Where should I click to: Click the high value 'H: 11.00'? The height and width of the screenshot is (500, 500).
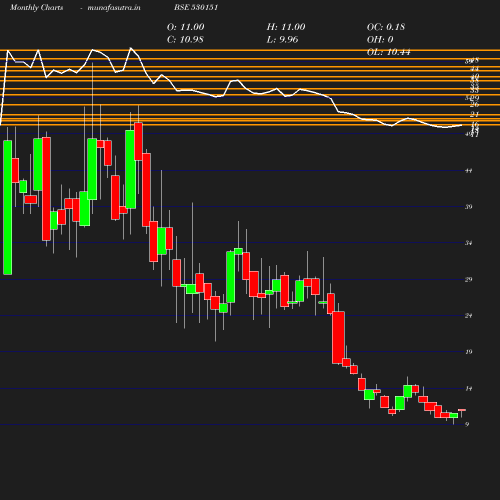[x=286, y=27]
